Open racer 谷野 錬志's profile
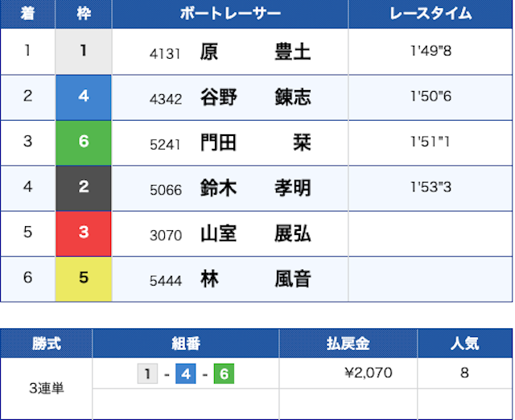This screenshot has height=420, width=515. pos(255,97)
